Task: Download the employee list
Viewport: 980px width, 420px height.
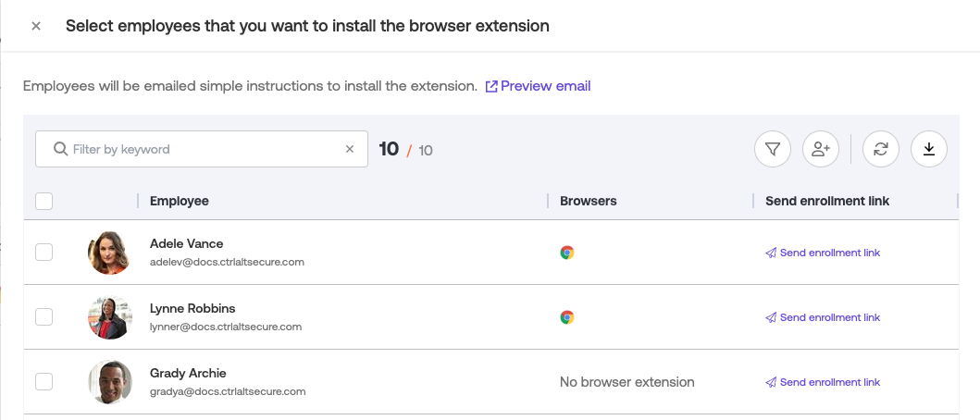Action: [x=929, y=149]
